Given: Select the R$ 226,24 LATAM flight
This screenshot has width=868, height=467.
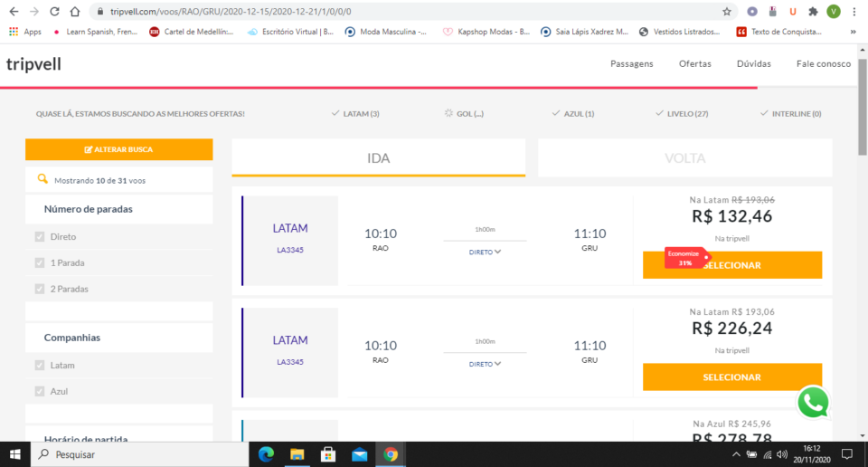Looking at the screenshot, I should point(732,377).
